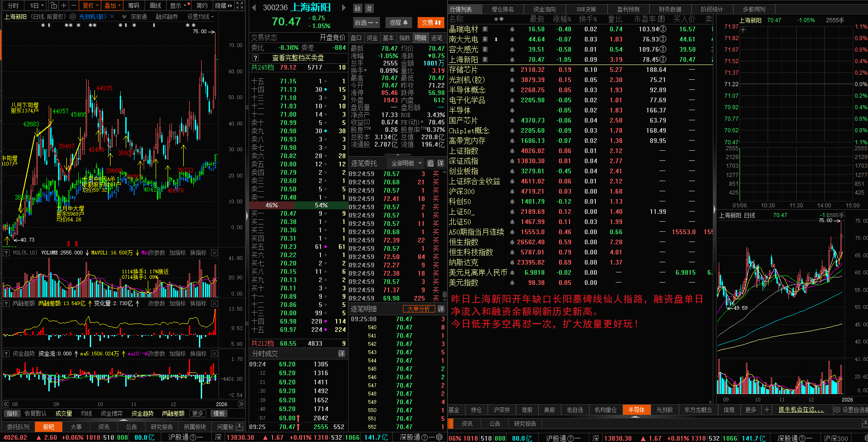The image size is (868, 442).
Task: Add a watchlist tab with plus icon
Action: [767, 410]
